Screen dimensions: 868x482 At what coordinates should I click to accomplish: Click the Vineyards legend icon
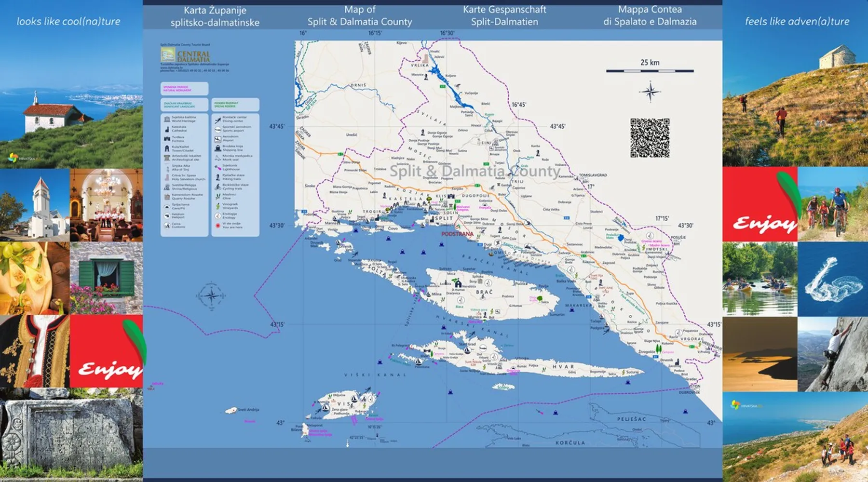coord(218,206)
